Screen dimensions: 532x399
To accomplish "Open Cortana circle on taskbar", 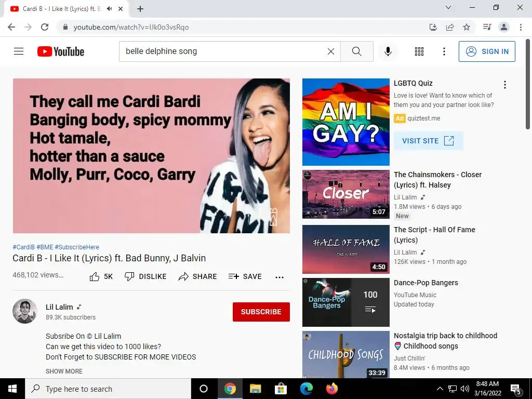I will [204, 389].
